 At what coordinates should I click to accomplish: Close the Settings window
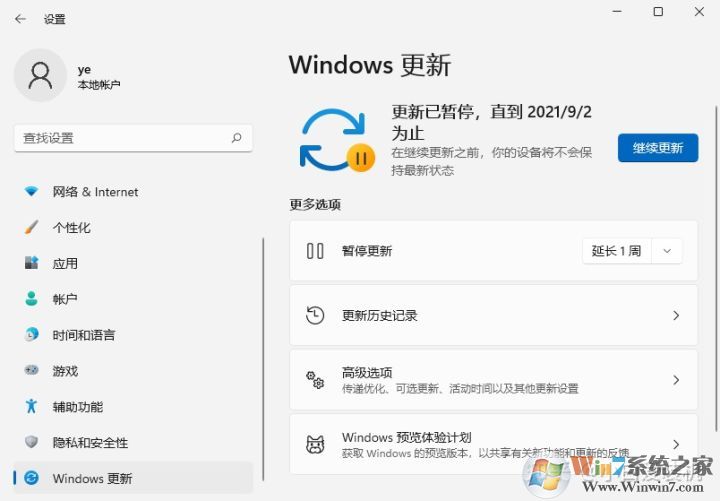699,11
